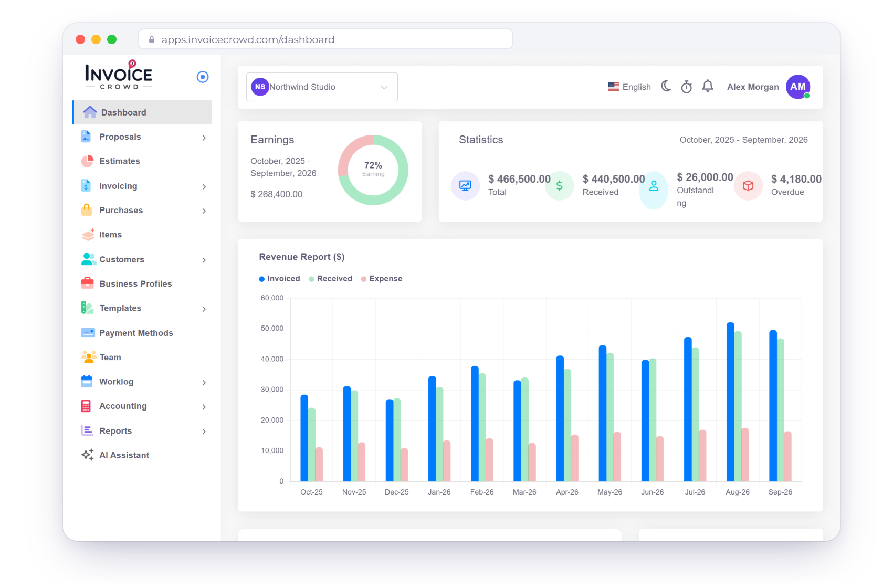Image resolution: width=882 pixels, height=588 pixels.
Task: Toggle Received series in chart legend
Action: pos(331,279)
